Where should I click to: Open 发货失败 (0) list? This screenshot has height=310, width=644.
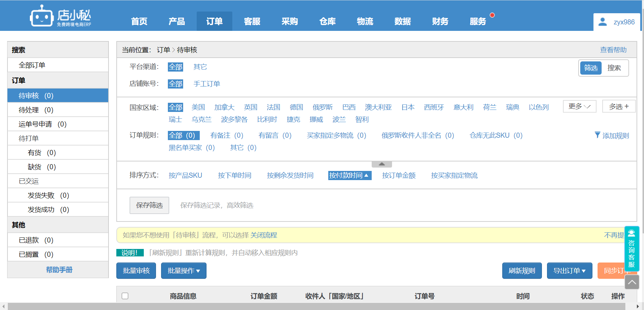coord(58,195)
